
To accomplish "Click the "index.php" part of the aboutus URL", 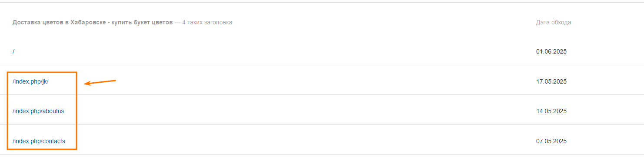I will (x=27, y=111).
